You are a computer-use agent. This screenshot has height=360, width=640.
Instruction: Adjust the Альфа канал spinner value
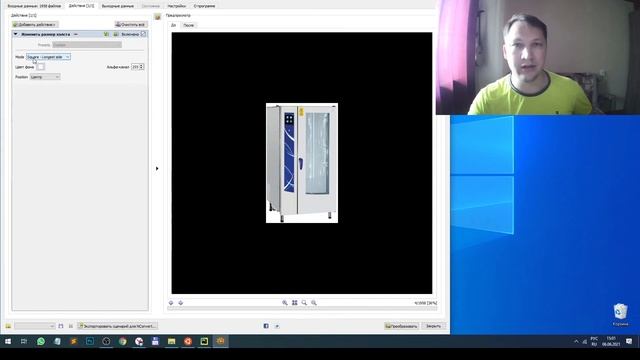[x=138, y=67]
